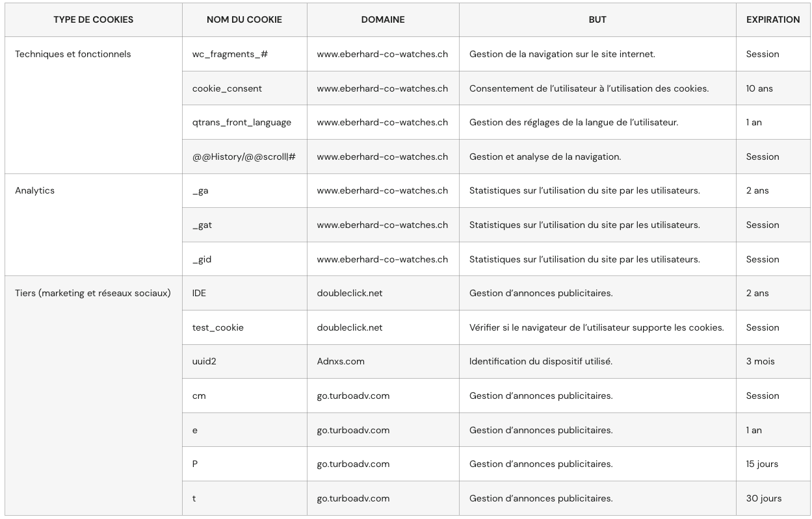812x519 pixels.
Task: Click Tiers (marketing et réseaux sociaux) cell
Action: click(x=93, y=293)
